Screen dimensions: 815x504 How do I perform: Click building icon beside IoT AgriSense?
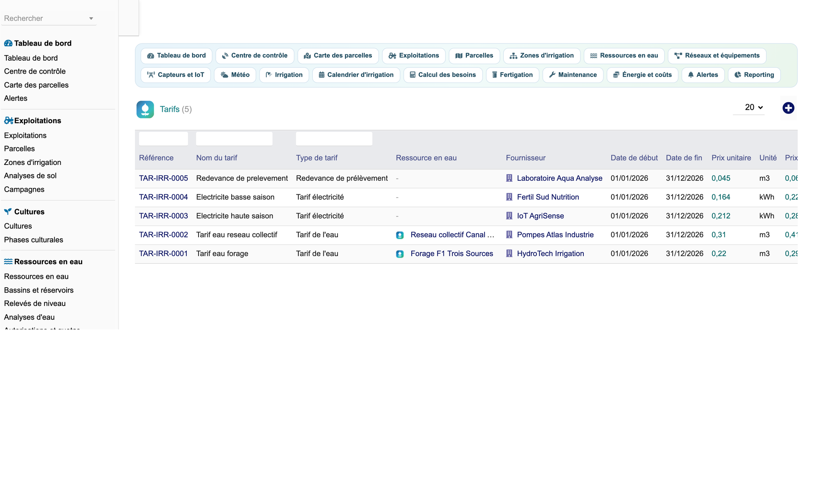[509, 216]
